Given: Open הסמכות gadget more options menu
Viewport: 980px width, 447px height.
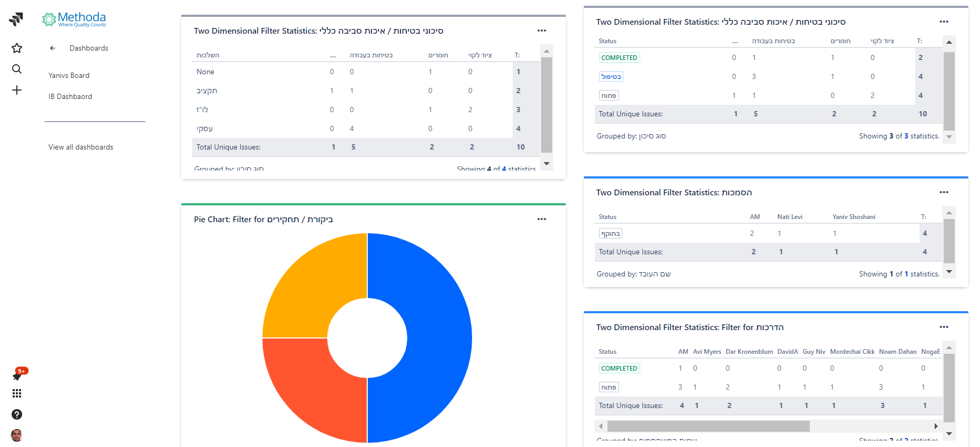Looking at the screenshot, I should pos(944,192).
